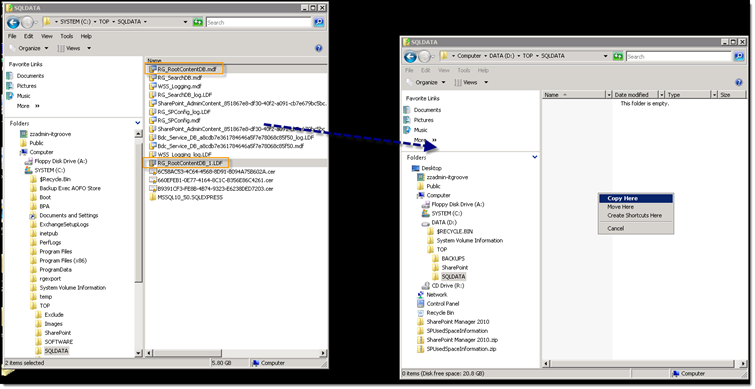Open View menu in left window

coord(47,36)
